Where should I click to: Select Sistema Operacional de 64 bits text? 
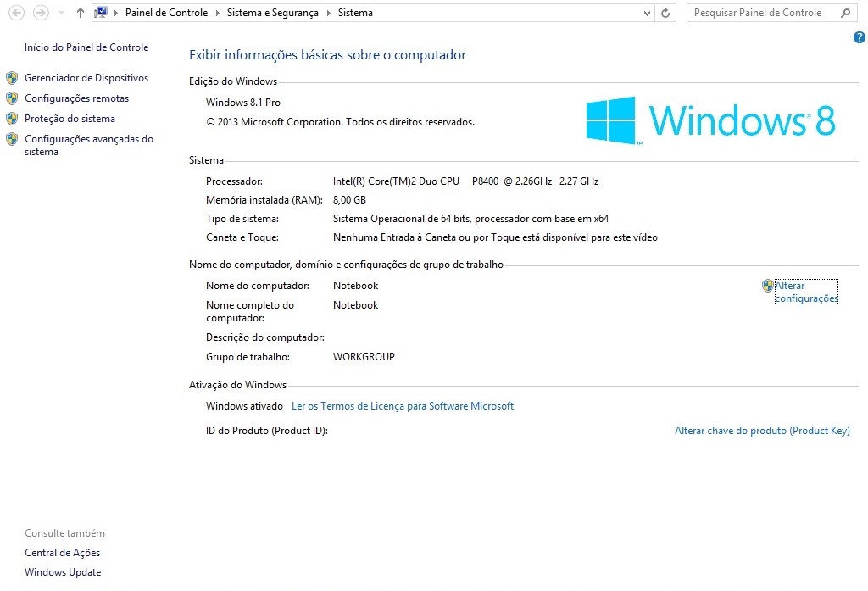click(x=470, y=219)
